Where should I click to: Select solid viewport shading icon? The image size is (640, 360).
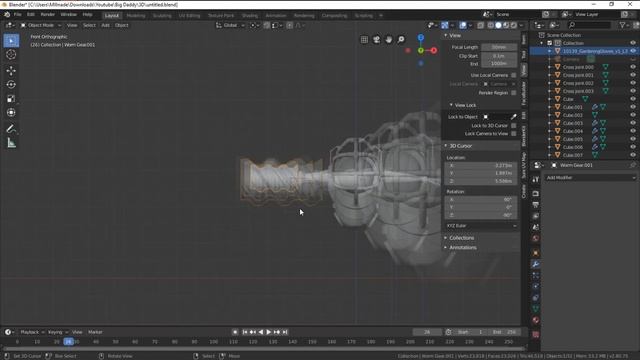coord(498,25)
